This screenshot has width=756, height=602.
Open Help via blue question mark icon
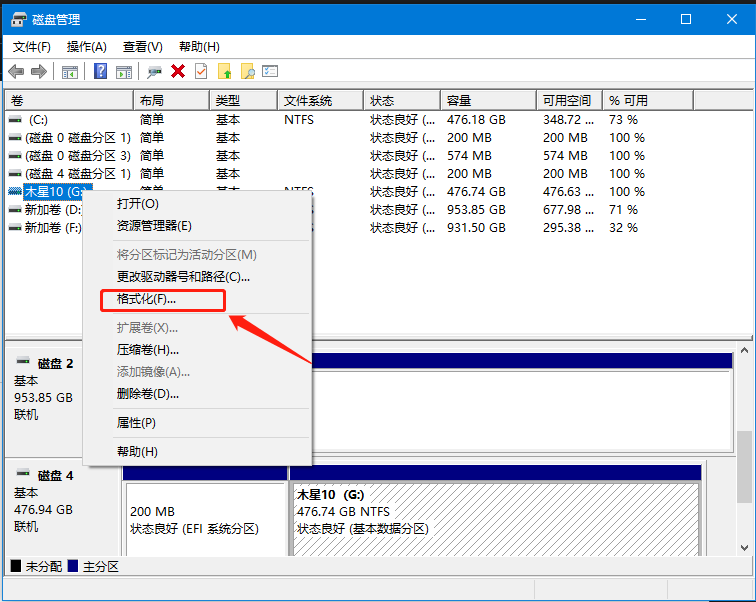pyautogui.click(x=101, y=71)
